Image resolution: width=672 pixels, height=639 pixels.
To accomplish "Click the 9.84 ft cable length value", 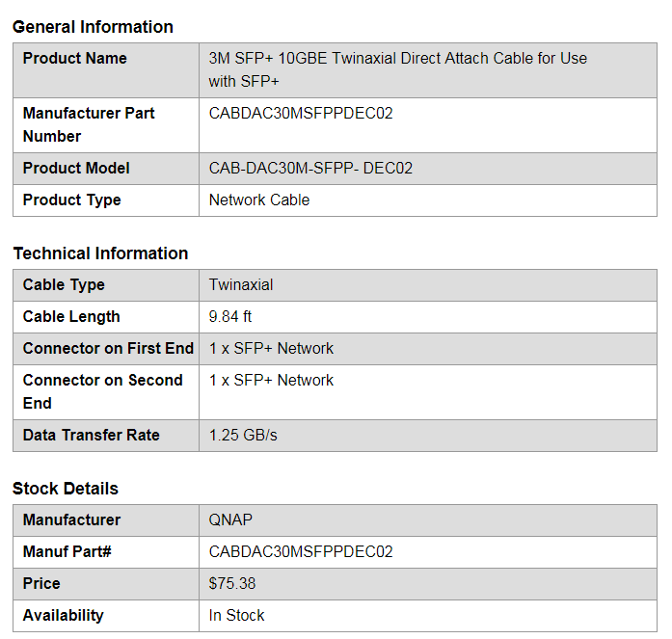I will [230, 317].
